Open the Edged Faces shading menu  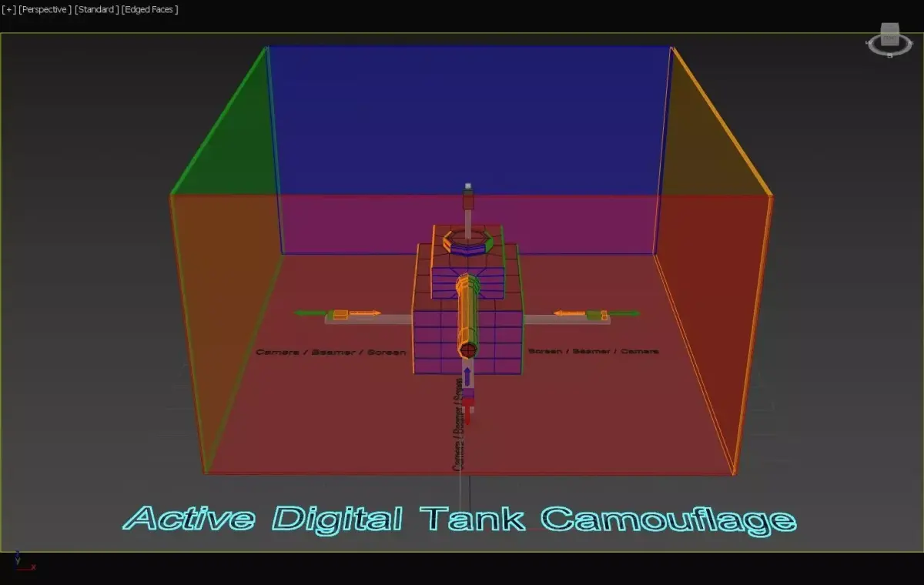[149, 9]
